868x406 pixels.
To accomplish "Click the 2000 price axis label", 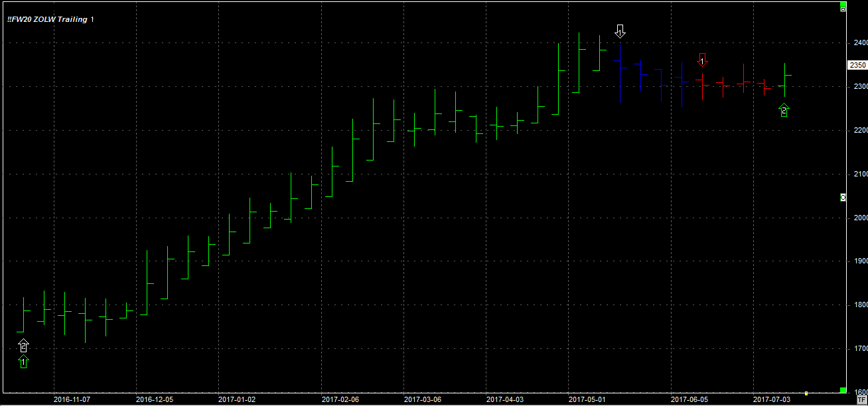I will [859, 218].
